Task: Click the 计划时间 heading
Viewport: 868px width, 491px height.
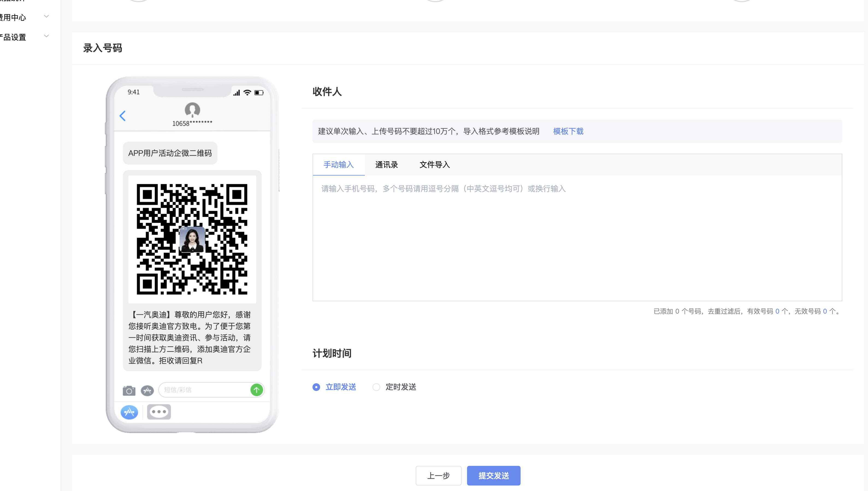Action: point(332,353)
